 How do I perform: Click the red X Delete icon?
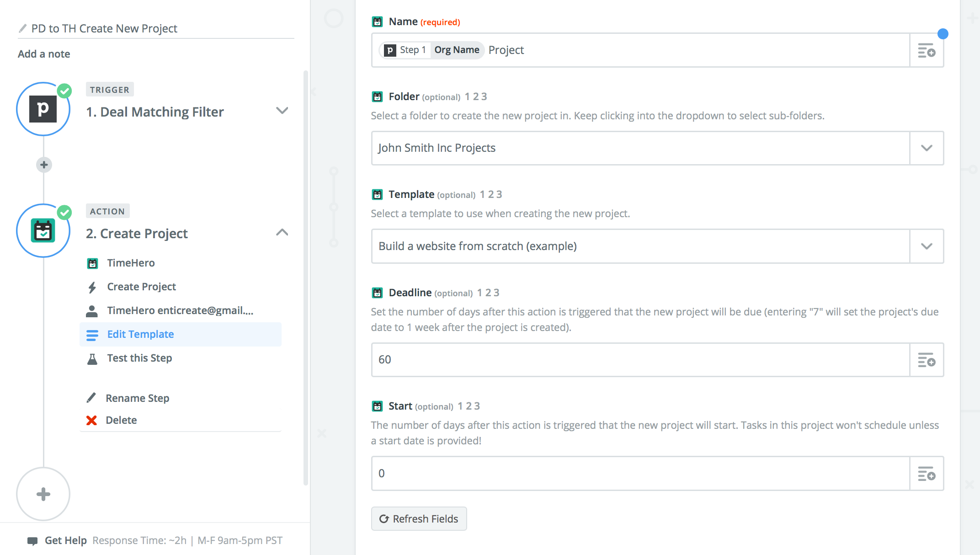pyautogui.click(x=91, y=420)
